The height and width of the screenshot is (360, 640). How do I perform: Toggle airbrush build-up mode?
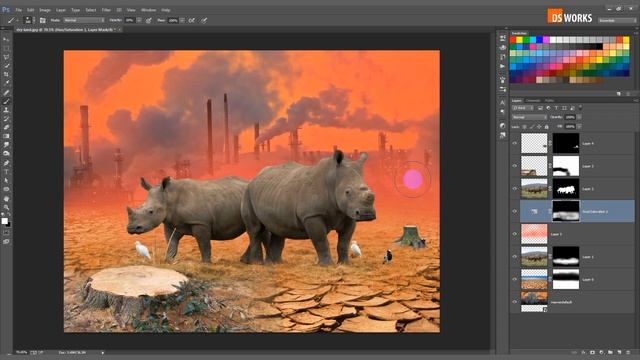coord(191,20)
